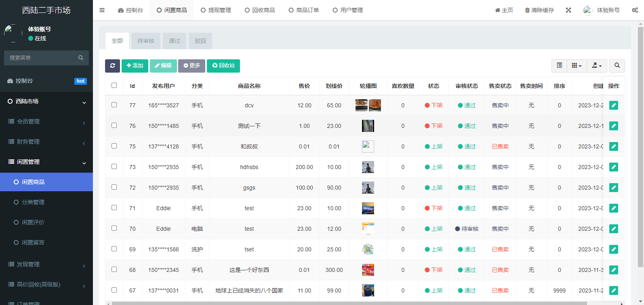
Task: Open the columns grid dropdown
Action: (x=577, y=66)
